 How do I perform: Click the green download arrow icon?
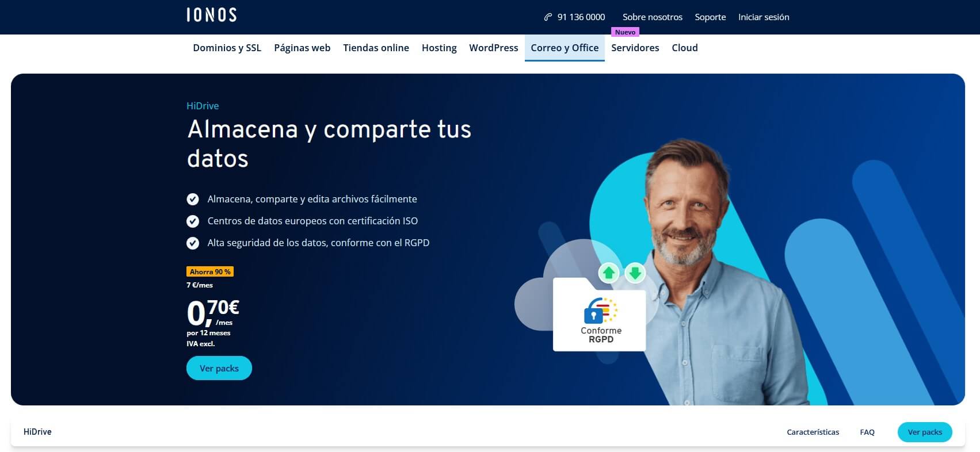[635, 273]
